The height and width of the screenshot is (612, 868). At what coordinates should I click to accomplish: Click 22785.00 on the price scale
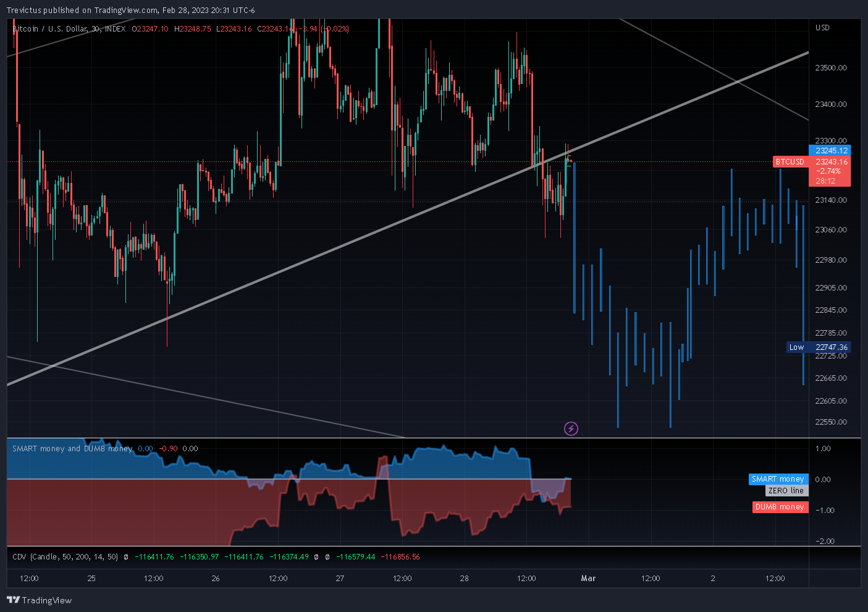click(x=831, y=333)
